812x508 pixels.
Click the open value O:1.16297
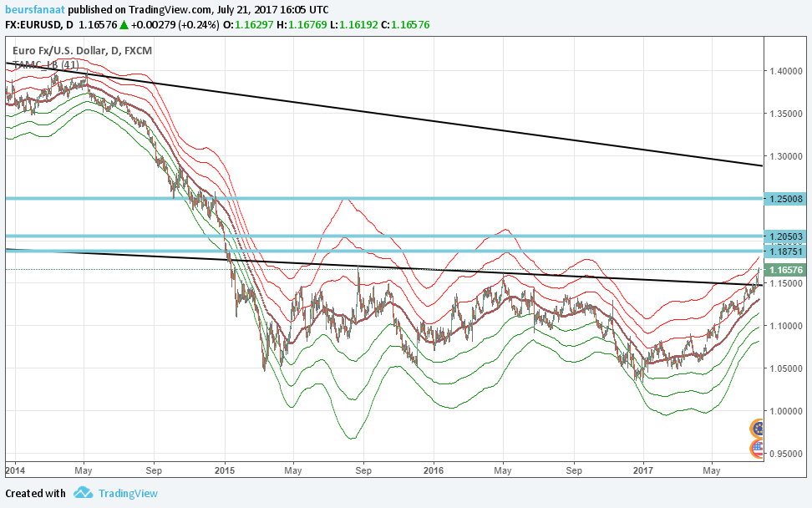pos(248,25)
